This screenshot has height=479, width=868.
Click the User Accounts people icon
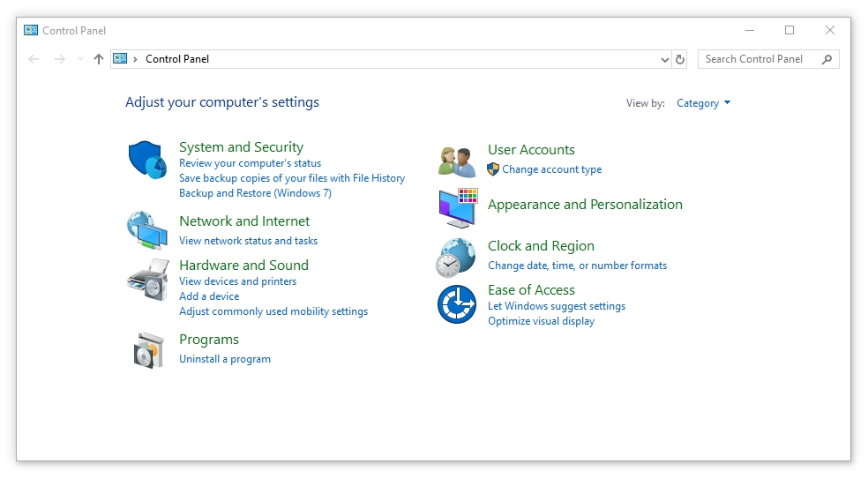tap(457, 161)
